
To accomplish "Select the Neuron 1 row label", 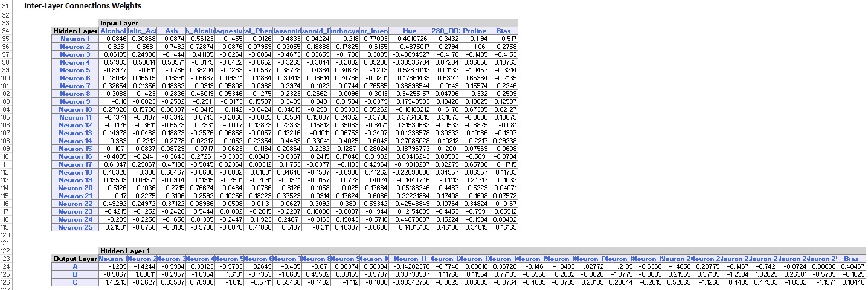I will pos(76,39).
